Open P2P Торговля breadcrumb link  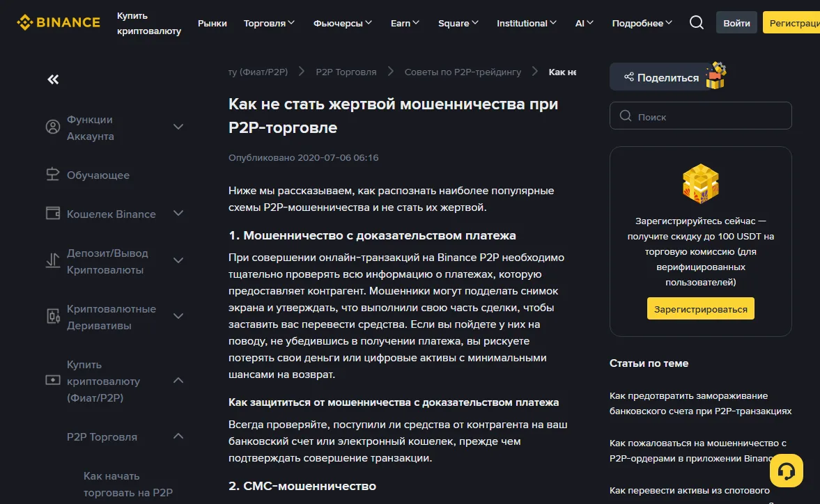pos(346,72)
